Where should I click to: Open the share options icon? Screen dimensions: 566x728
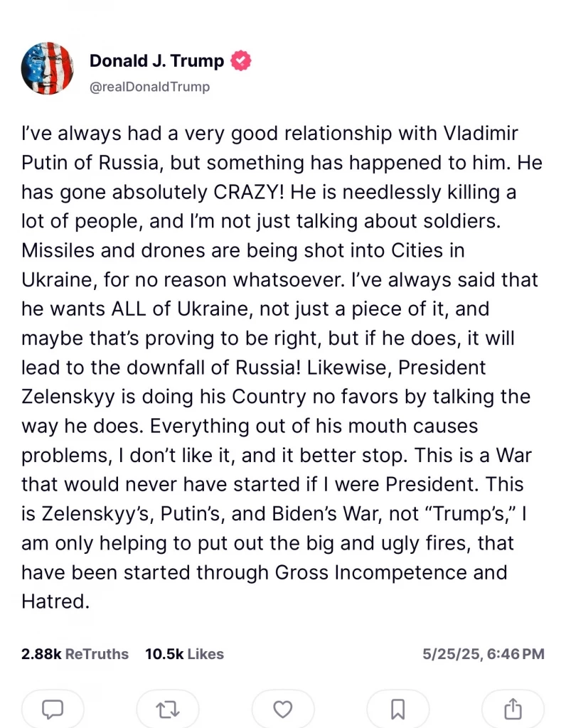coord(513,709)
